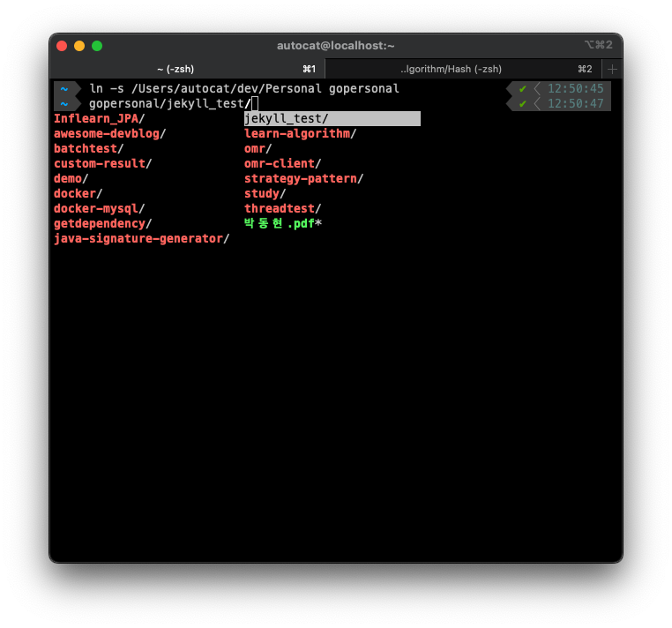
Task: Click the learn-algorithm/ directory entry
Action: pyautogui.click(x=301, y=134)
